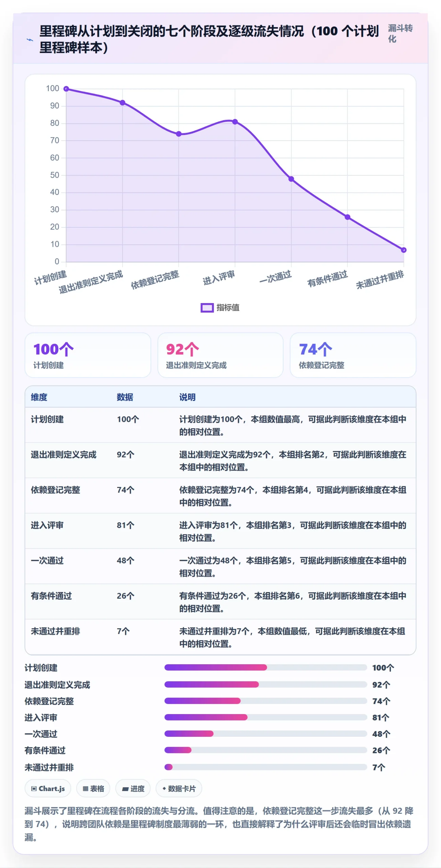Viewport: 441px width, 868px height.
Task: Select the chart data point above 进入评审
Action: coord(235,122)
